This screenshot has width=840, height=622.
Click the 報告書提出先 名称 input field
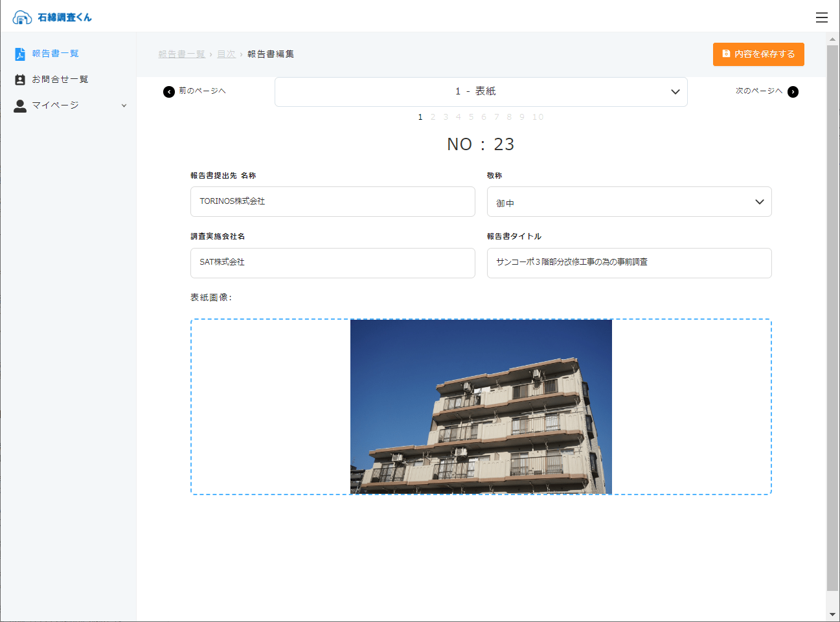coord(332,202)
